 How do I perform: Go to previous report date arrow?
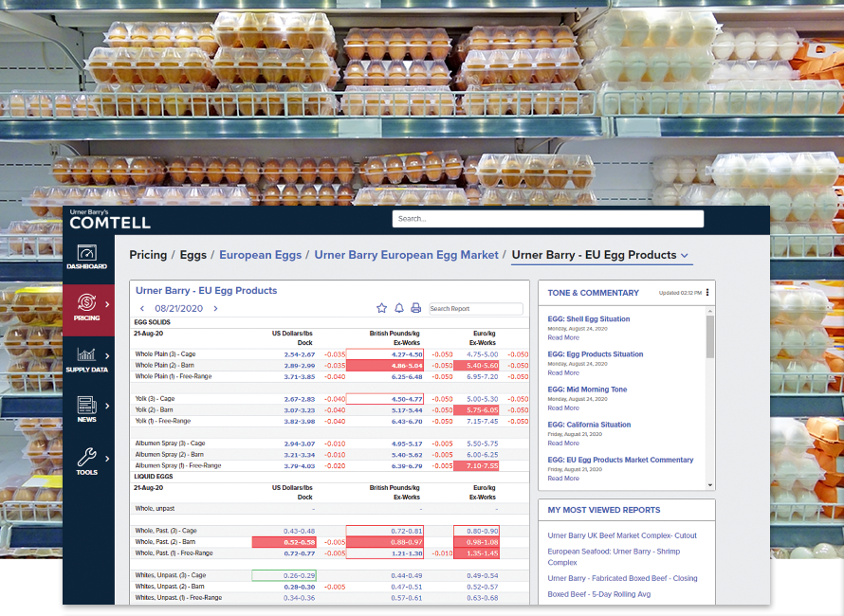[142, 309]
